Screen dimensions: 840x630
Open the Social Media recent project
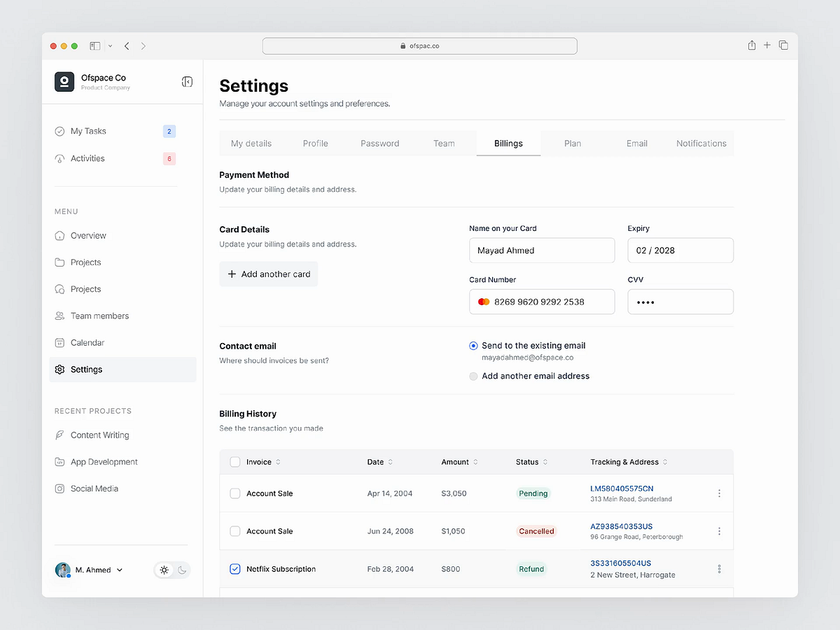point(94,488)
